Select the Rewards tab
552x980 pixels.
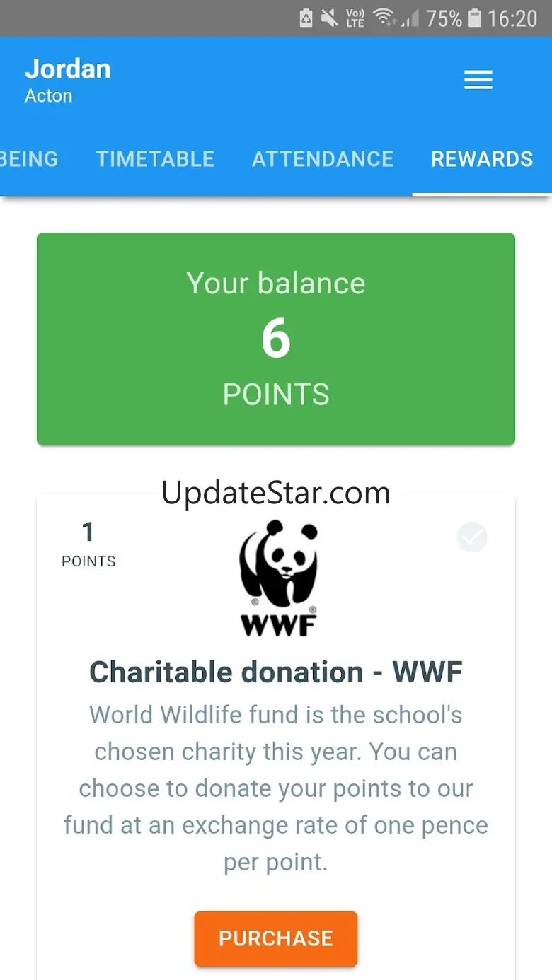click(482, 159)
